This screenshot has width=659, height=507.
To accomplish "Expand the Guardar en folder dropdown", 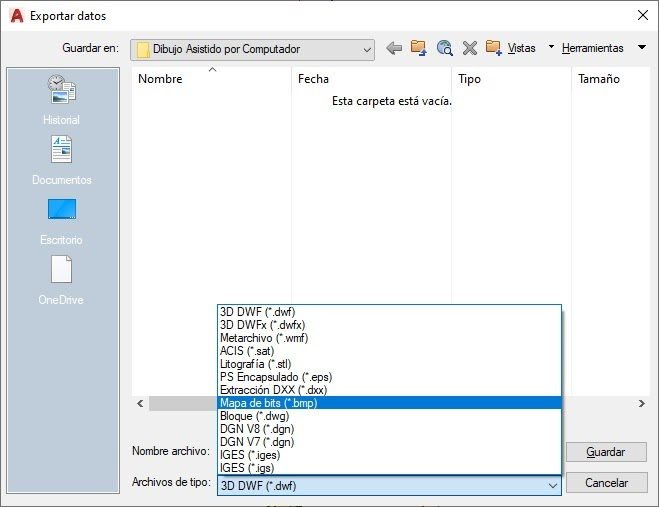I will point(367,50).
